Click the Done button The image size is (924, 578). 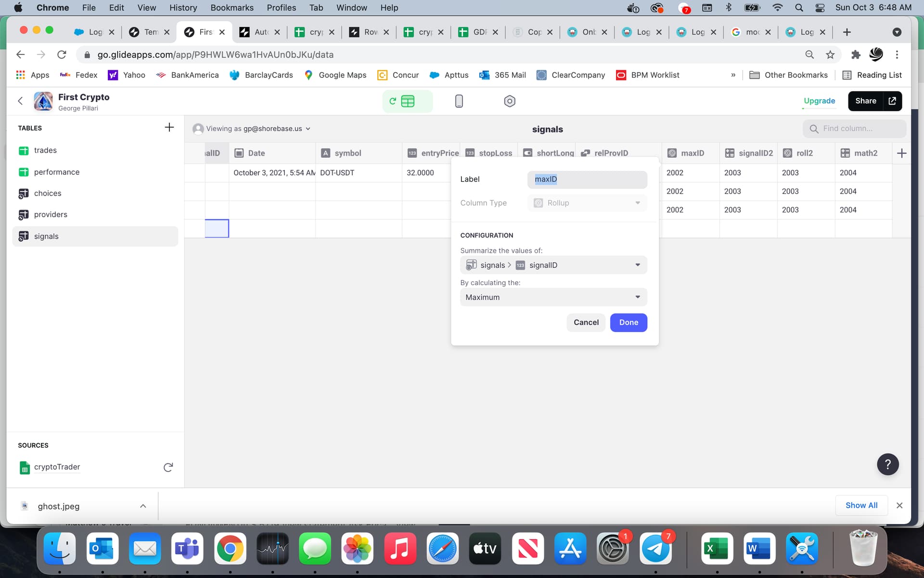628,322
